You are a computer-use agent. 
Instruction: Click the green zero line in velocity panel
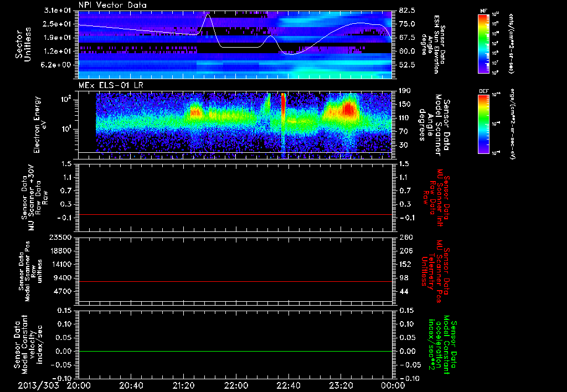tap(235, 351)
